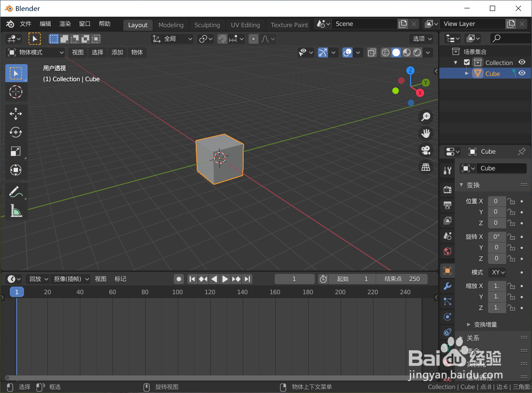Open the object mode dropdown

[36, 53]
